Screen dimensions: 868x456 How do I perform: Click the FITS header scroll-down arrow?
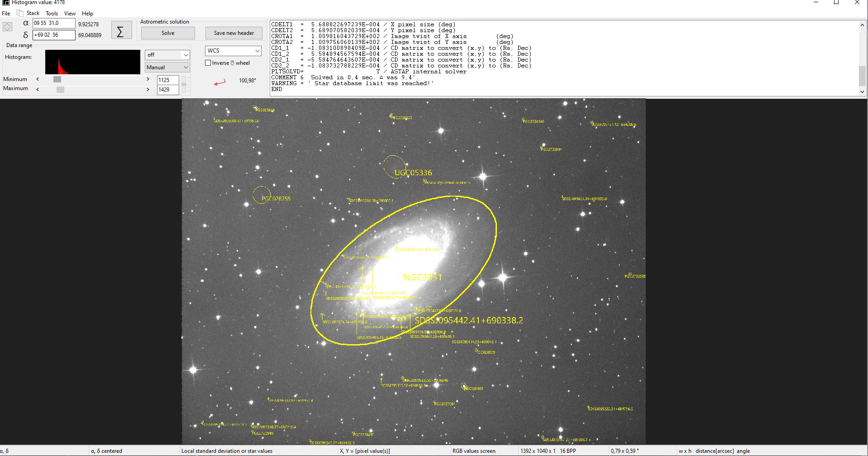click(x=862, y=91)
